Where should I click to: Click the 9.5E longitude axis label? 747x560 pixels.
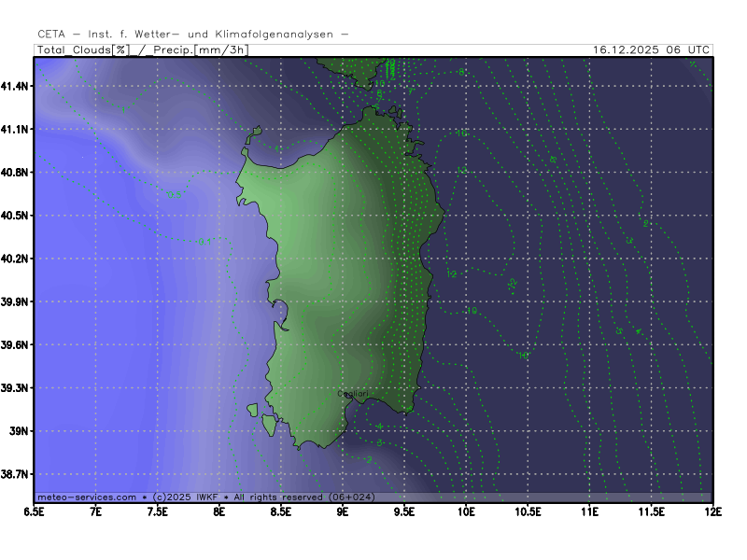point(404,512)
